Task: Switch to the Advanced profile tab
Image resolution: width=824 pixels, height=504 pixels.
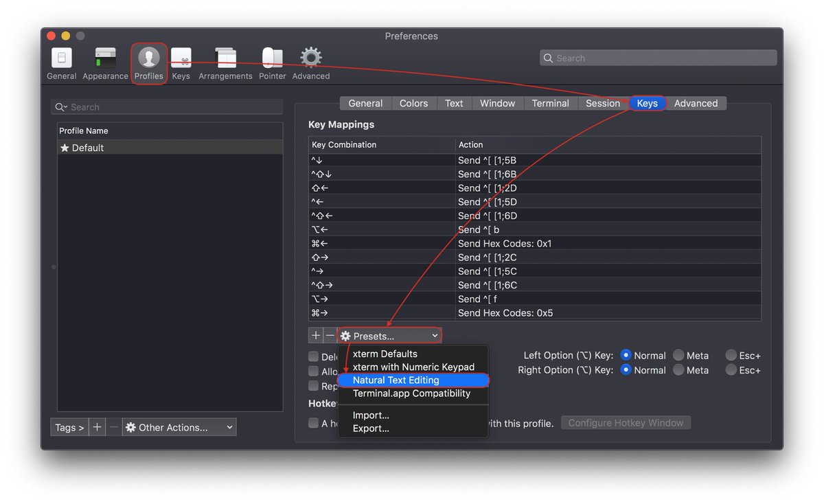Action: point(696,103)
